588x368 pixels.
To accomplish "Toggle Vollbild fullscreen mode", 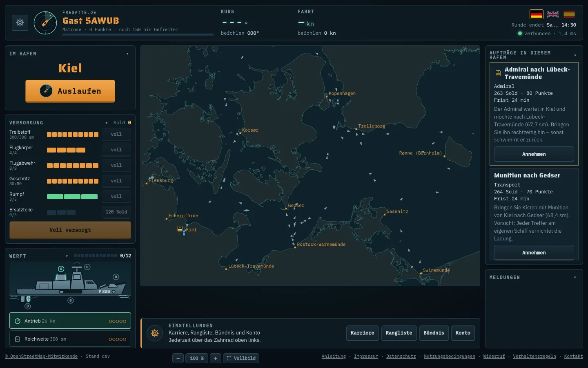I will pos(241,358).
